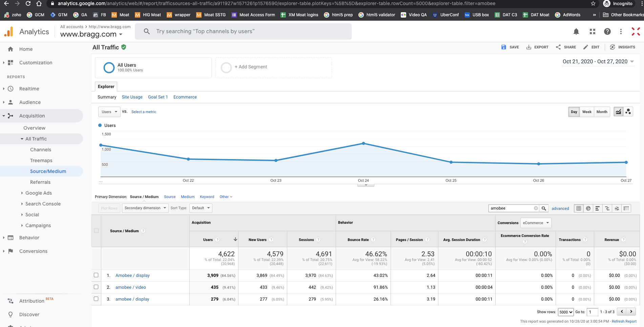Image resolution: width=644 pixels, height=327 pixels.
Task: Click the table search magnifier button
Action: click(x=544, y=208)
